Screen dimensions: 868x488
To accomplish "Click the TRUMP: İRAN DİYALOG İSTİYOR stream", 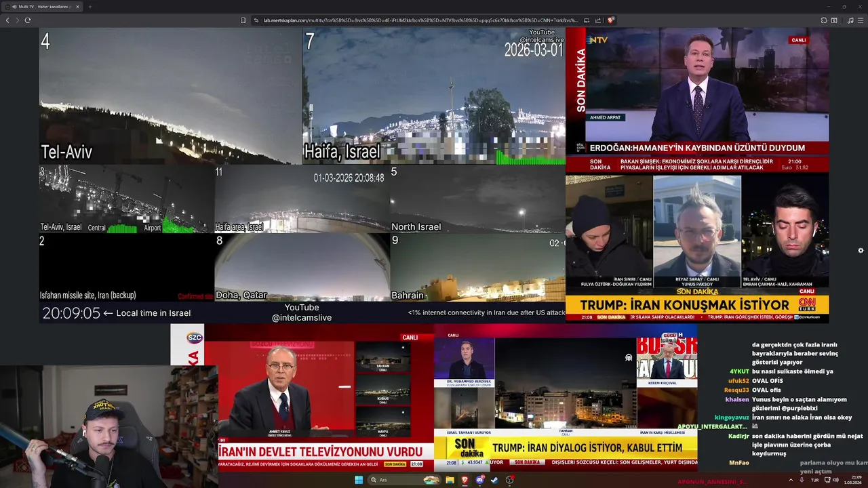I will pos(566,397).
